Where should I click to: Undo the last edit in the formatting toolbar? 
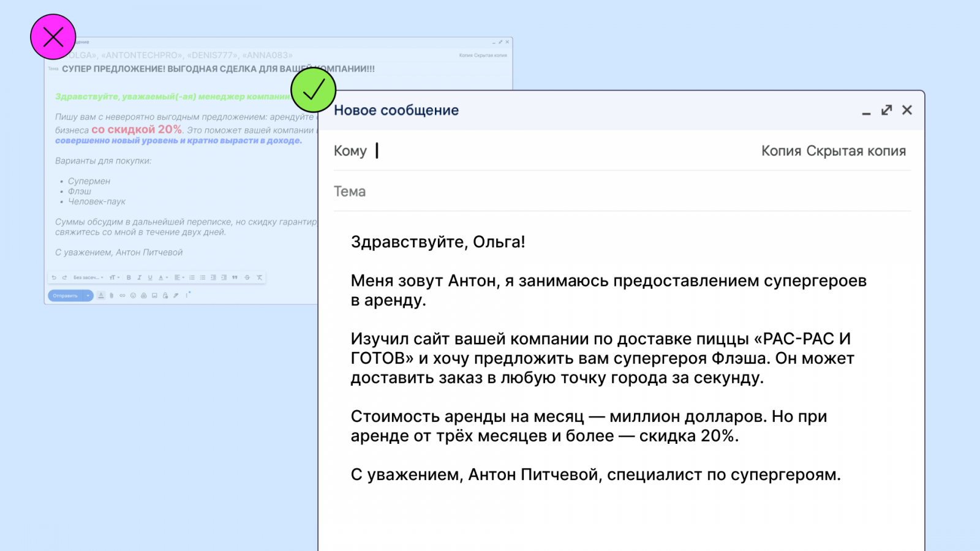tap(54, 277)
